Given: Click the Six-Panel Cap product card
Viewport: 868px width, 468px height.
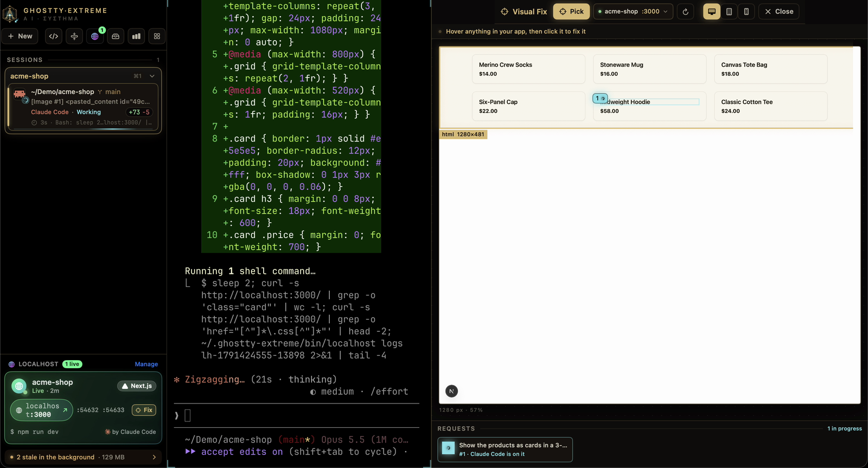Looking at the screenshot, I should (x=528, y=106).
